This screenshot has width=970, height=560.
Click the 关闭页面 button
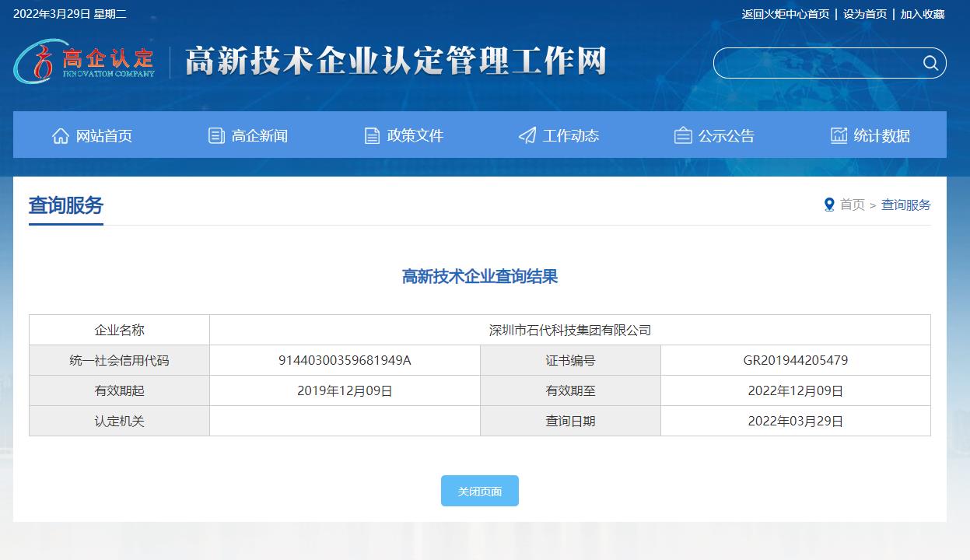point(480,491)
